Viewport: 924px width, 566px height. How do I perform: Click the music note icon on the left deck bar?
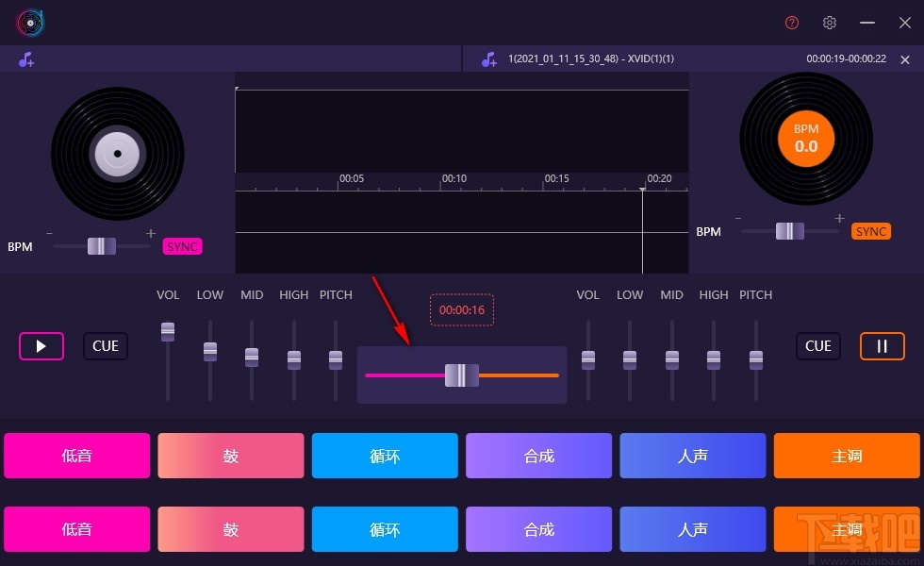pos(26,58)
